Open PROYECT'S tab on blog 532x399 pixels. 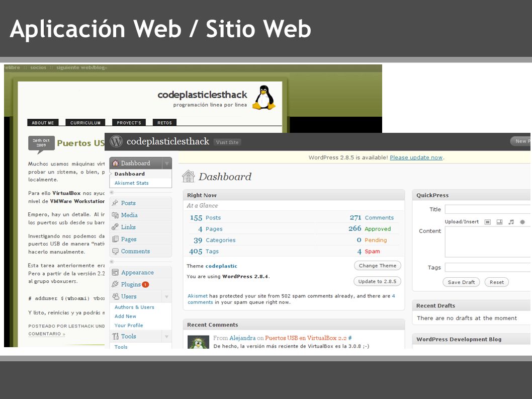click(129, 123)
